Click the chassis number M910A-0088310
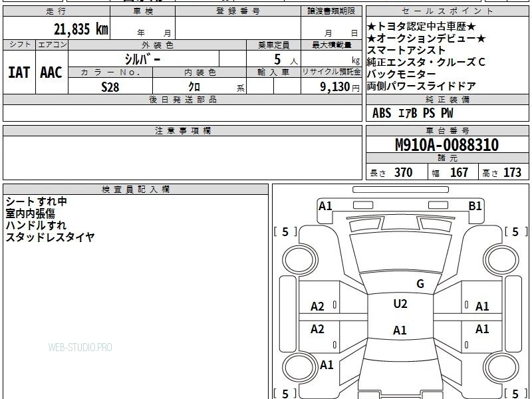532x399 pixels. pos(447,145)
